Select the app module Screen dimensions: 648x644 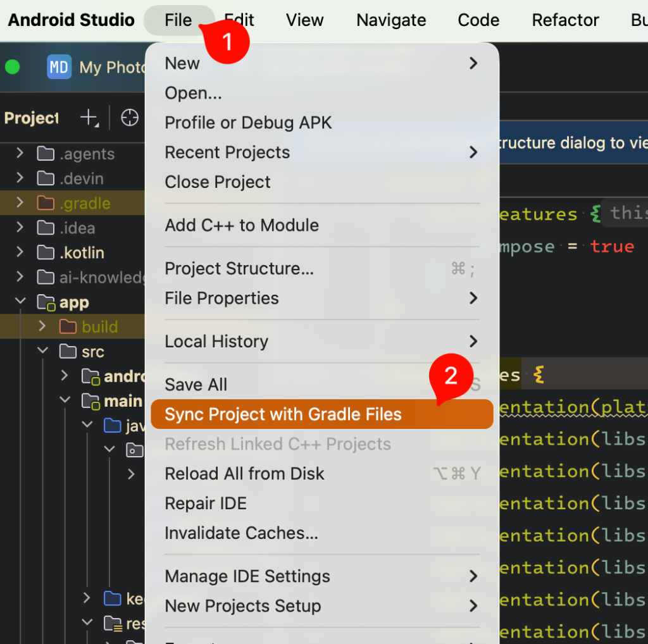(x=72, y=302)
